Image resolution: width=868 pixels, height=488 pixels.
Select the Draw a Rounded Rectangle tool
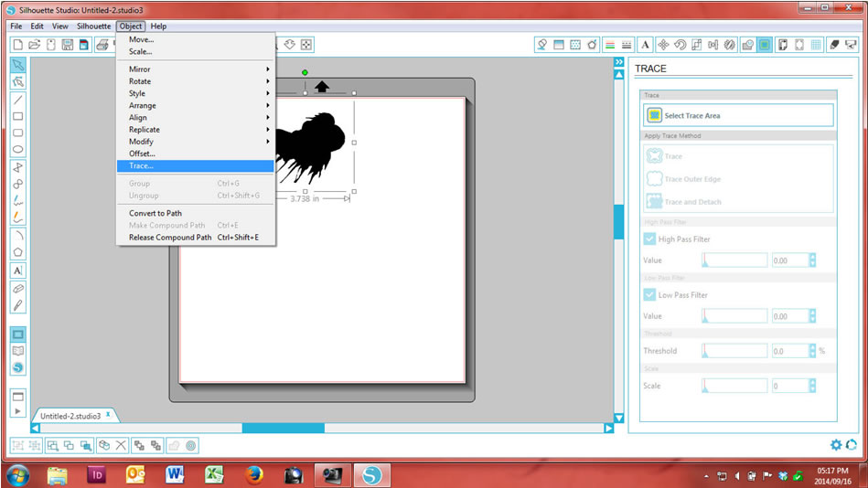pos(17,133)
